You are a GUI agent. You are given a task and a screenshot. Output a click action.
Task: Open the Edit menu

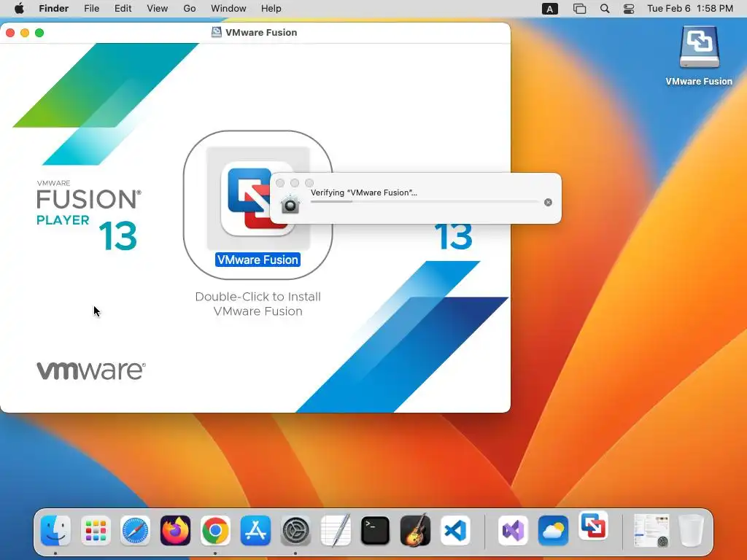point(123,9)
